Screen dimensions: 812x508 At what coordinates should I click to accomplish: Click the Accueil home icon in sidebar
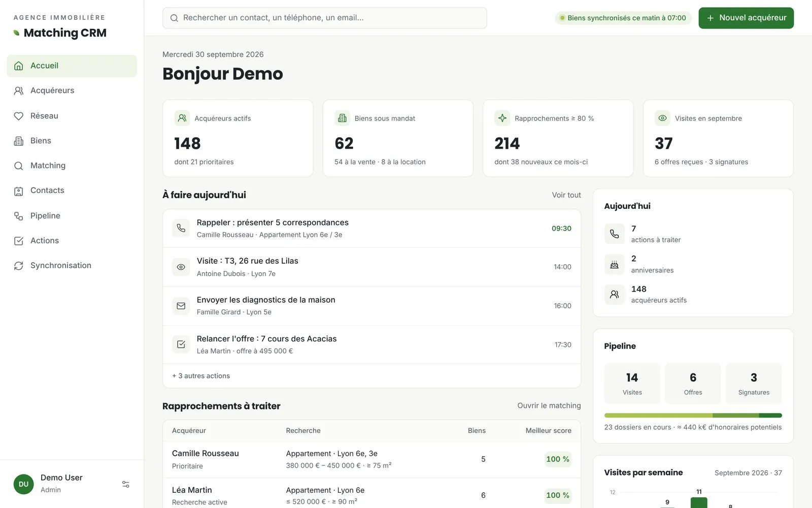point(19,66)
